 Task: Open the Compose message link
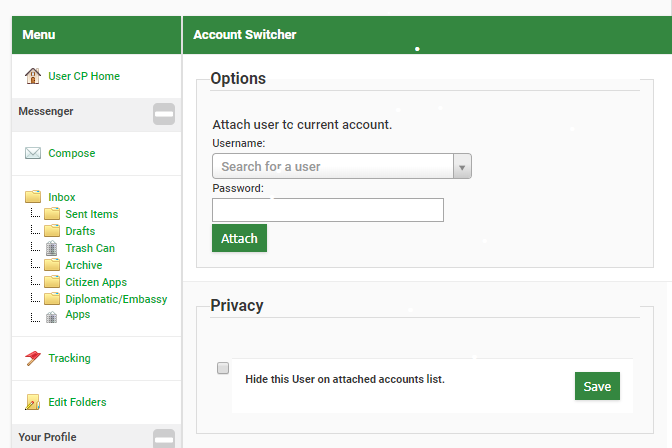pyautogui.click(x=72, y=153)
